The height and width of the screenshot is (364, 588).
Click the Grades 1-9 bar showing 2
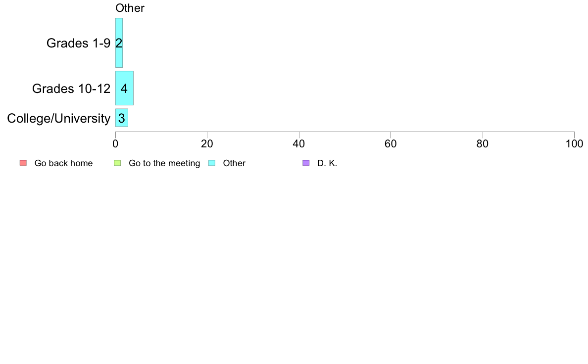119,43
